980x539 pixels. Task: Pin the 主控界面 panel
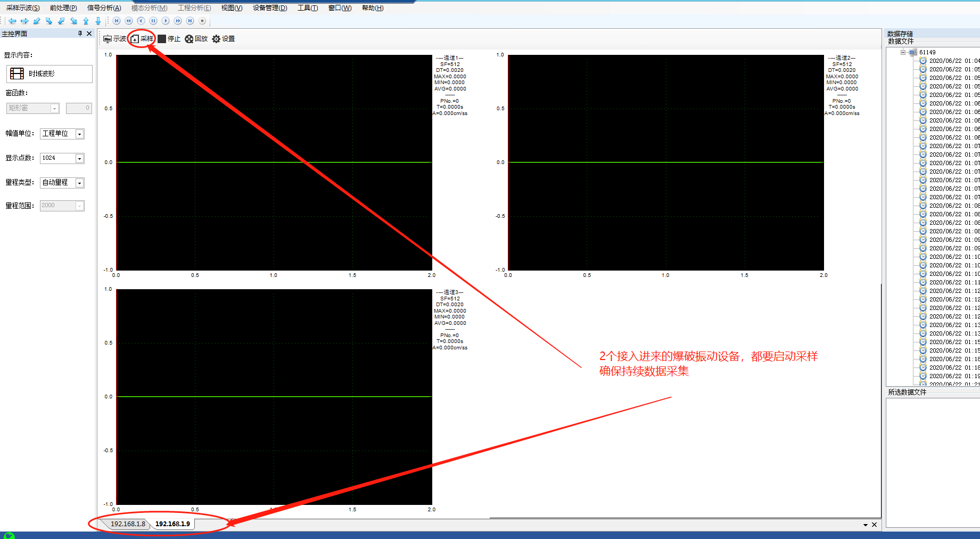click(x=80, y=34)
